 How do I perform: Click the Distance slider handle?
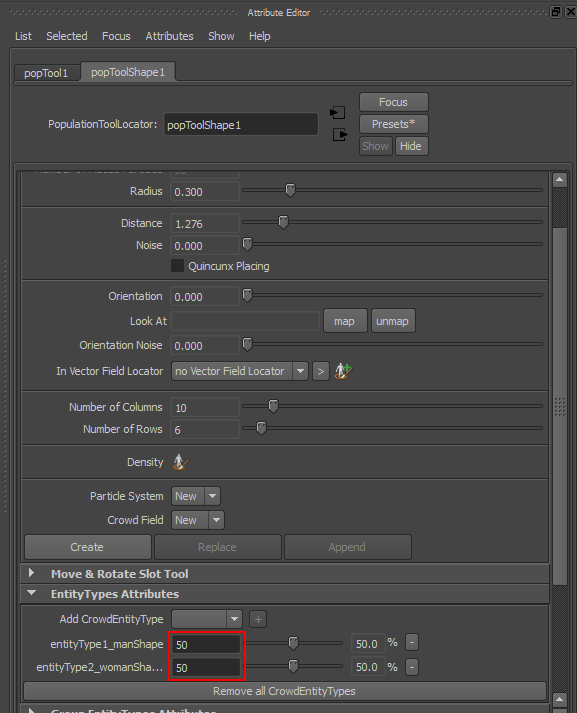pos(283,222)
